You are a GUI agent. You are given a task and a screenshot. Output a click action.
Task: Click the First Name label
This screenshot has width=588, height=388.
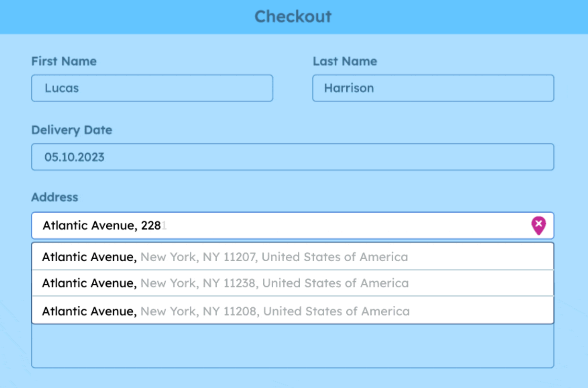(64, 61)
